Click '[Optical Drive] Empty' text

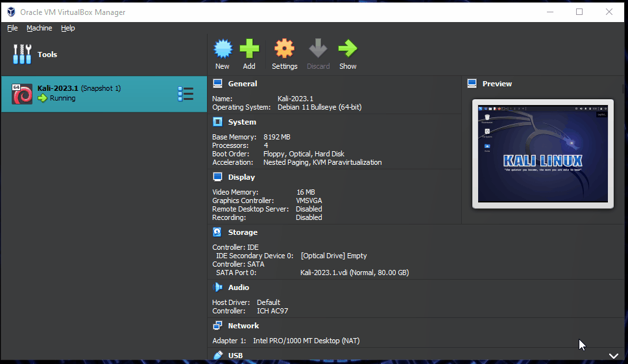click(333, 256)
